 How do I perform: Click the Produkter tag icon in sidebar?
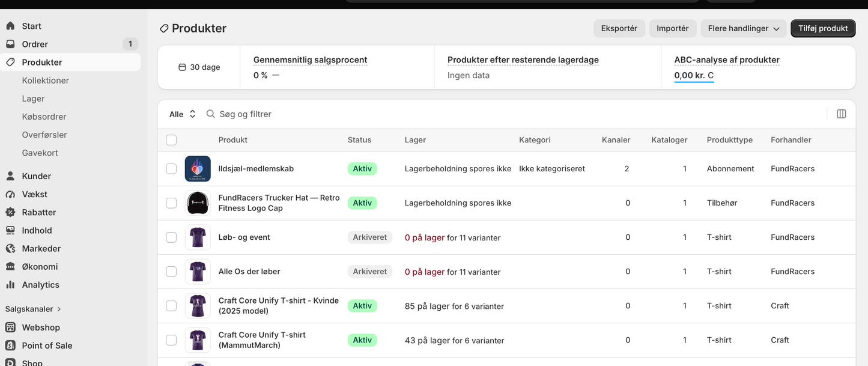point(10,62)
